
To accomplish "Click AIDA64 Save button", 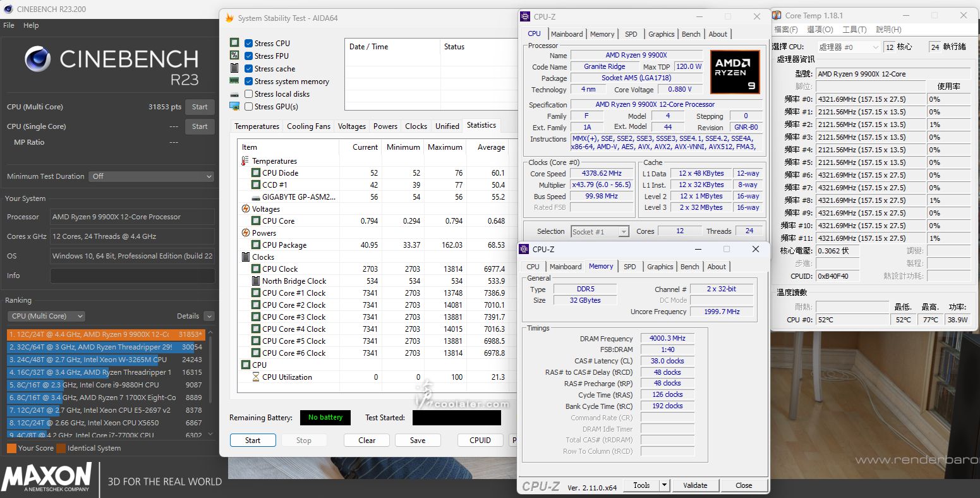I will 418,440.
